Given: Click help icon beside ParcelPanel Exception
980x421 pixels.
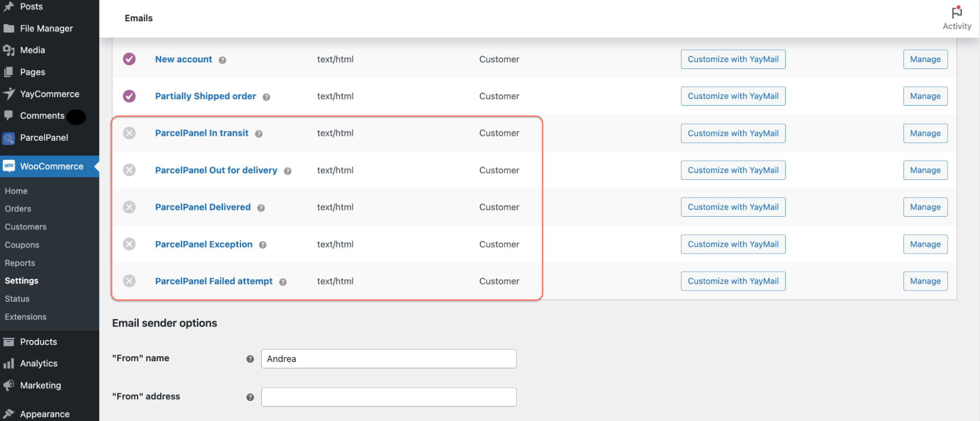Looking at the screenshot, I should 263,245.
